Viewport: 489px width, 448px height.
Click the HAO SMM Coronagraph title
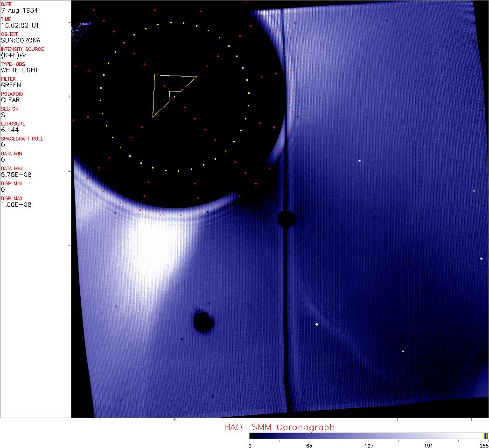point(279,427)
